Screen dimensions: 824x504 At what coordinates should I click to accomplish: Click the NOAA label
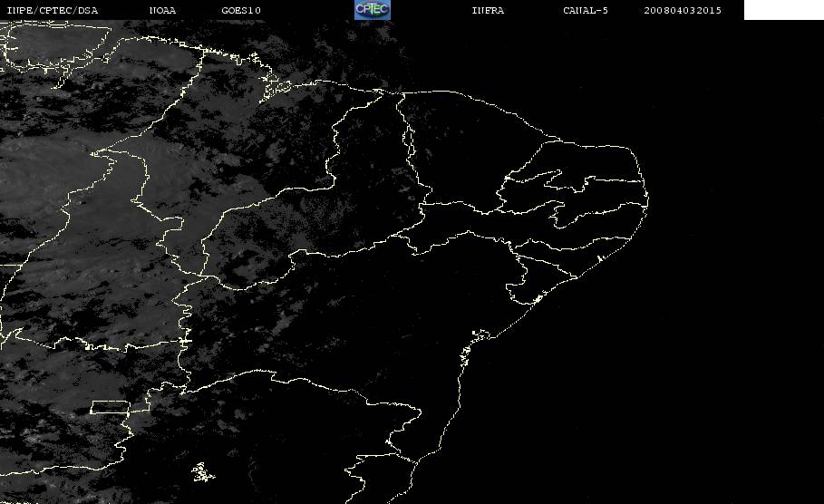click(x=162, y=10)
